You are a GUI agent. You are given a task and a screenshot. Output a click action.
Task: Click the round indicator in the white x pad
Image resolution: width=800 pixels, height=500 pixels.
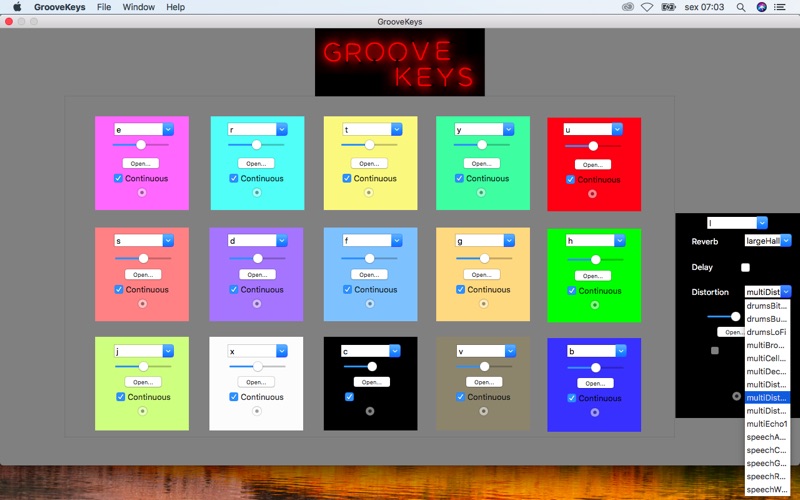257,411
